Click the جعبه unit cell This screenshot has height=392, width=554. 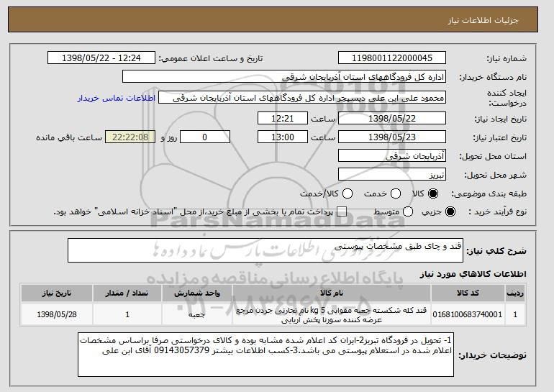(x=197, y=314)
